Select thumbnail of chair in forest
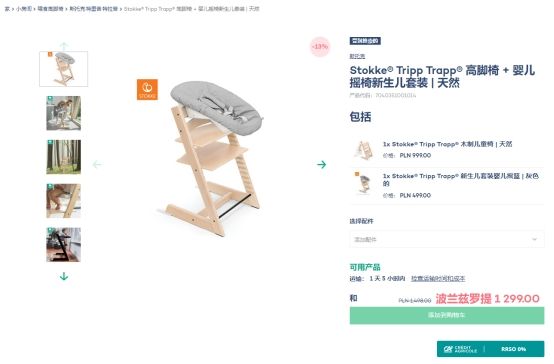 (64, 157)
